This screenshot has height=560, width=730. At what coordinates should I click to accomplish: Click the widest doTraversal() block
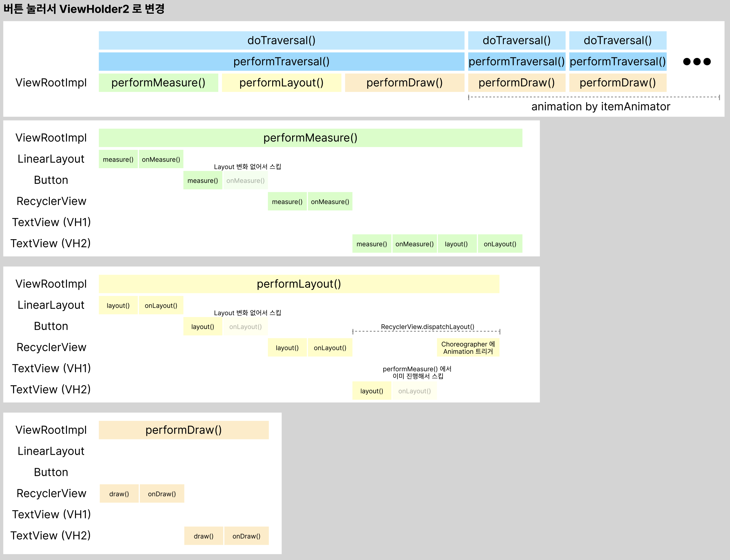281,40
